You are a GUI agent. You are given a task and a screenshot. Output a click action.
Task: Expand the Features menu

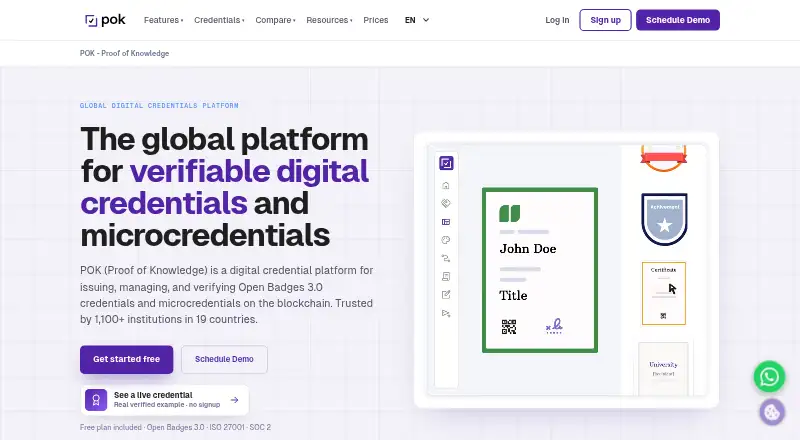click(163, 20)
